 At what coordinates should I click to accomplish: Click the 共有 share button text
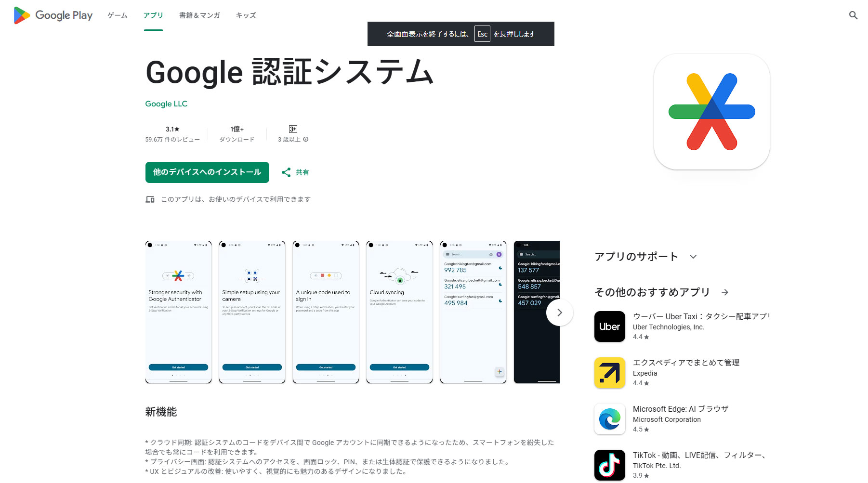(x=302, y=172)
